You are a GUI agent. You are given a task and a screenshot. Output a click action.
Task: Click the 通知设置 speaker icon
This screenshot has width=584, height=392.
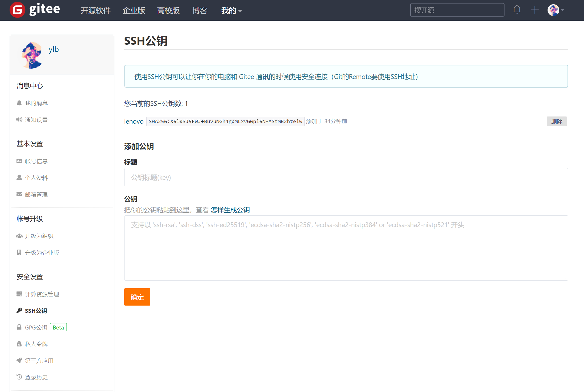coord(19,119)
